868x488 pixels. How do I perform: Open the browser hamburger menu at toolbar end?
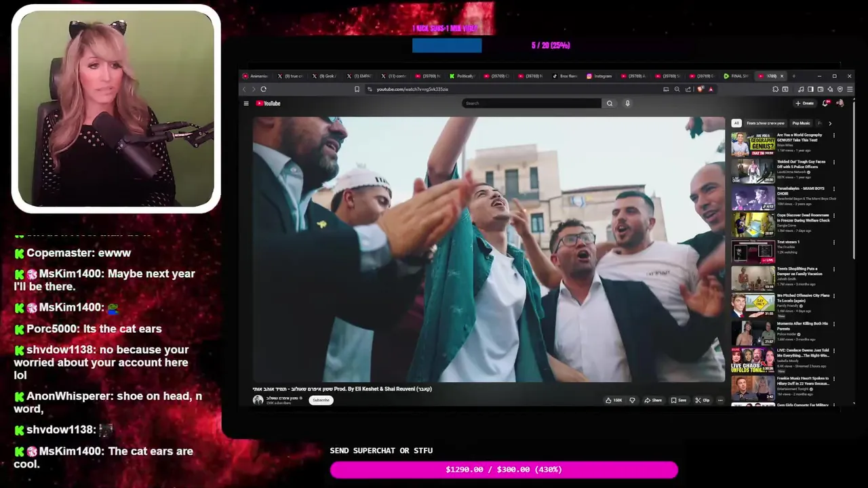850,89
